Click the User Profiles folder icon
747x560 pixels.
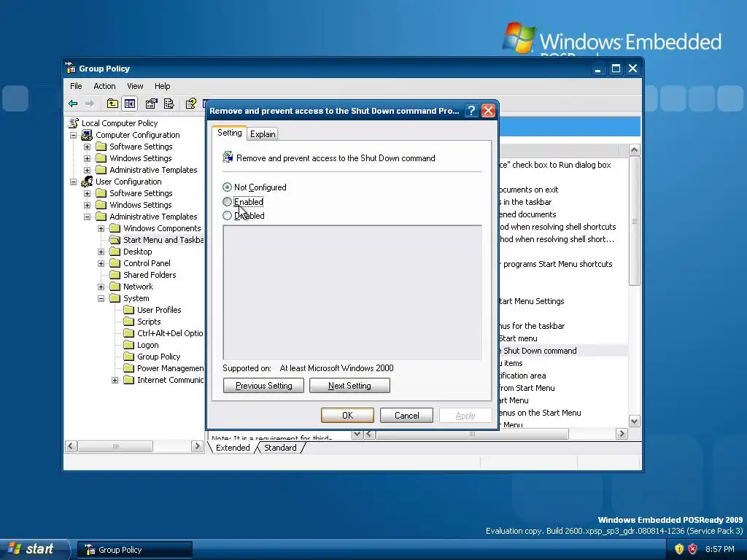[128, 309]
